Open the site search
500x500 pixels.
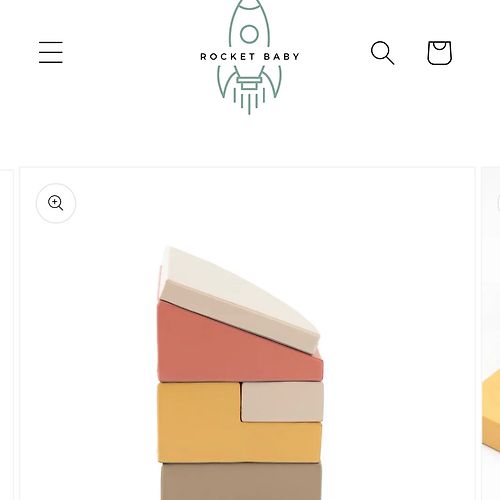(383, 53)
